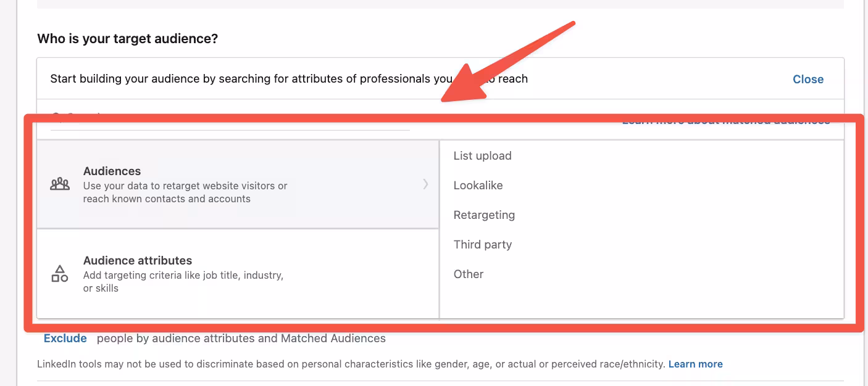Open the Third party audience option
This screenshot has height=386, width=868.
482,245
